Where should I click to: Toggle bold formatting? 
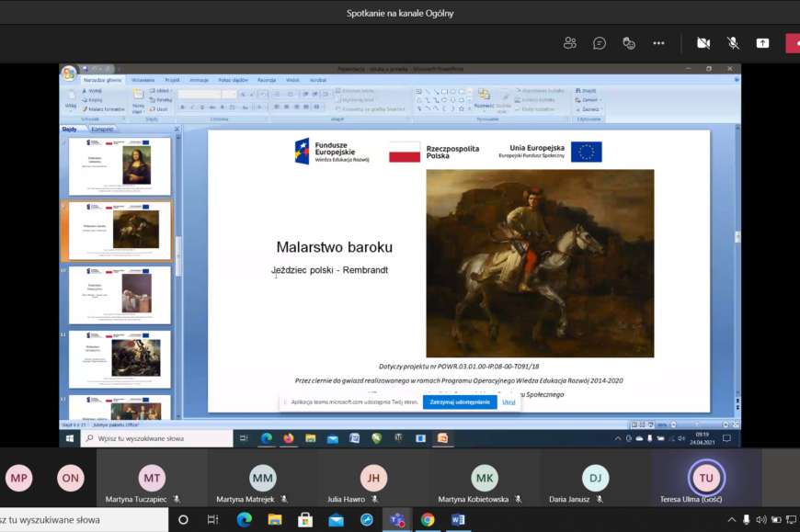183,108
